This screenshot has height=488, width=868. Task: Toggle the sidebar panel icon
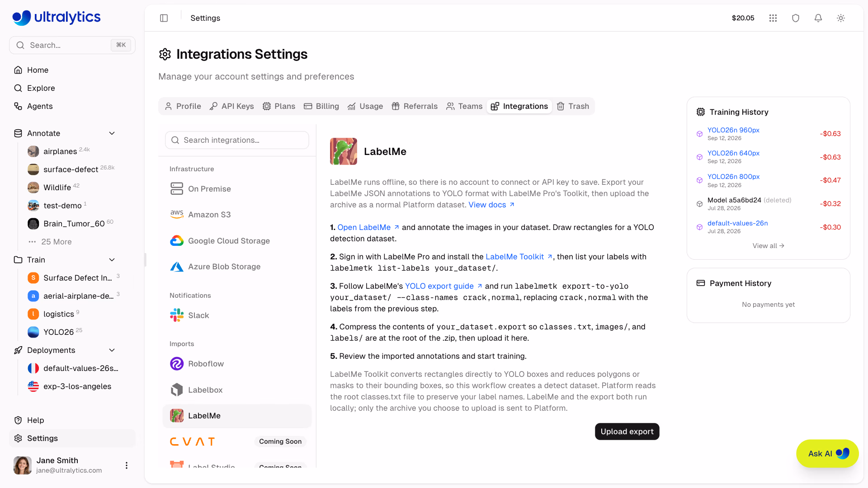click(164, 18)
